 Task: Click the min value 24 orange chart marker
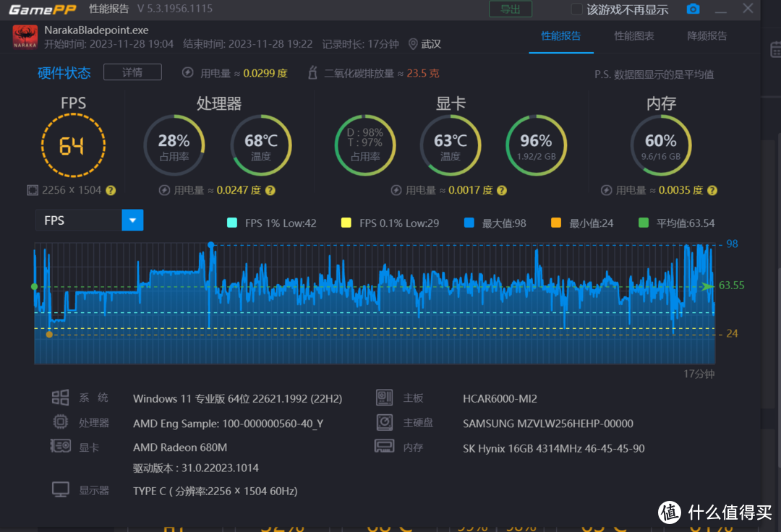[49, 335]
